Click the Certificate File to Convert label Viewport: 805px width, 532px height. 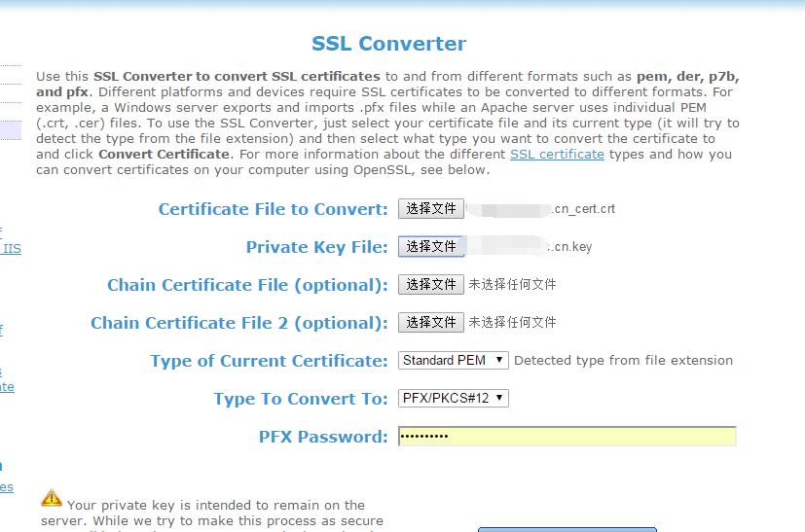click(x=273, y=209)
